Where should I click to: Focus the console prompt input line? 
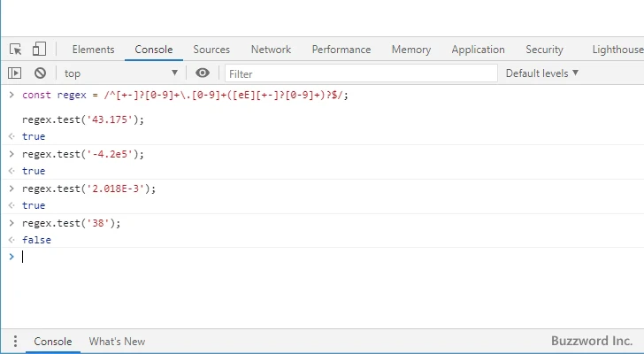[x=265, y=257]
